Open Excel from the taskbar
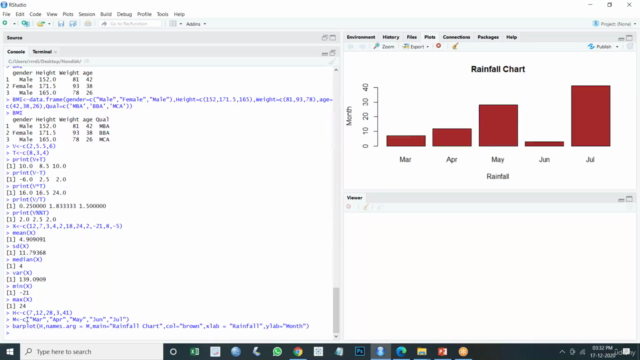Image resolution: width=640 pixels, height=360 pixels. pos(194,351)
